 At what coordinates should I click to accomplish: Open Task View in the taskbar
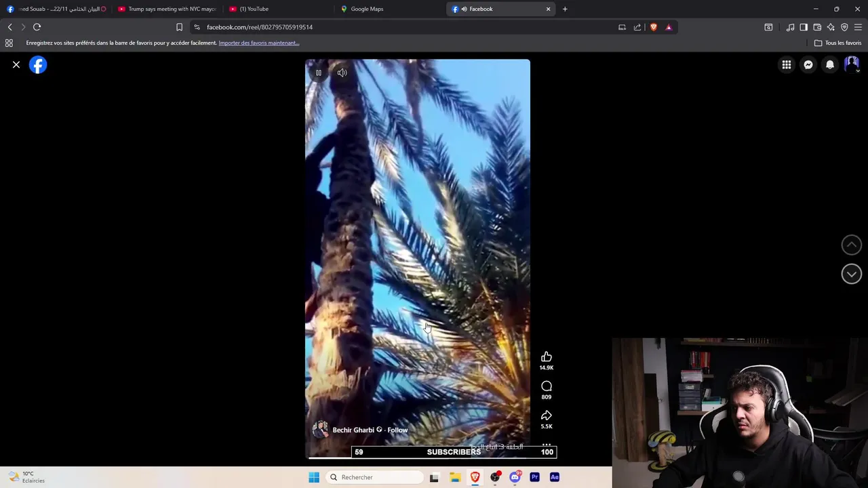[x=434, y=477]
